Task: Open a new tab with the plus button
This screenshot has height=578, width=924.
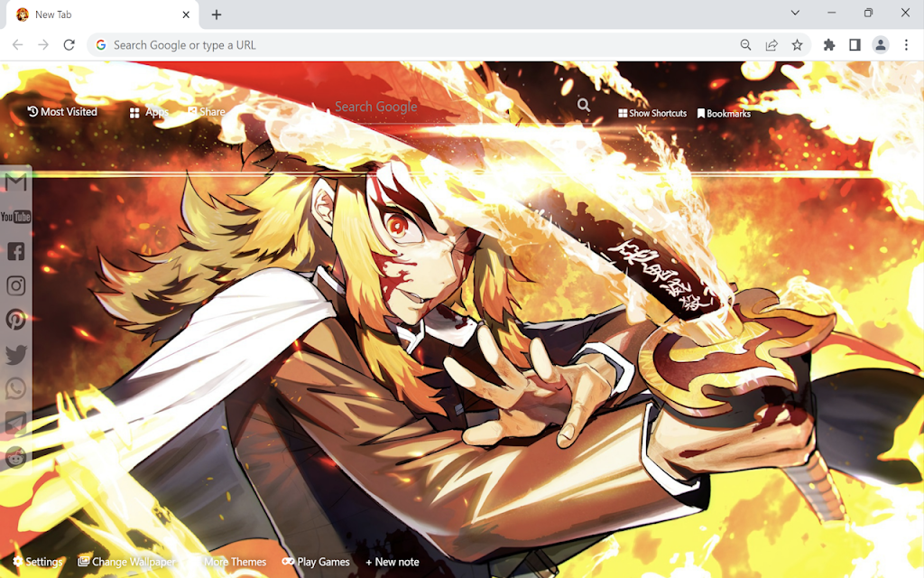Action: point(217,14)
